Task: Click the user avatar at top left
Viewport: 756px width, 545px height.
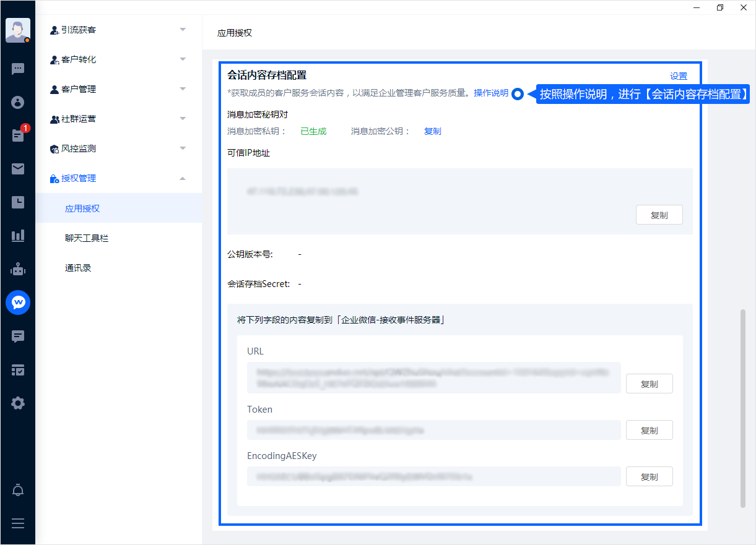Action: (17, 30)
